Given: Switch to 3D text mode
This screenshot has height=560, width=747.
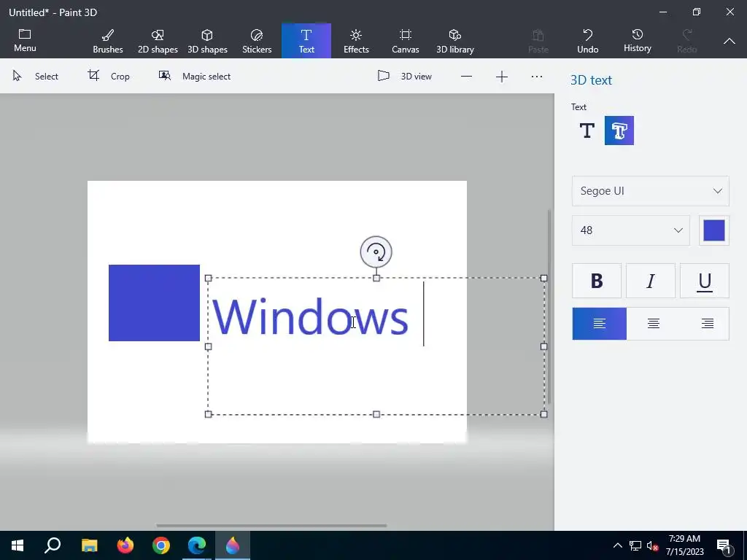Looking at the screenshot, I should (619, 131).
